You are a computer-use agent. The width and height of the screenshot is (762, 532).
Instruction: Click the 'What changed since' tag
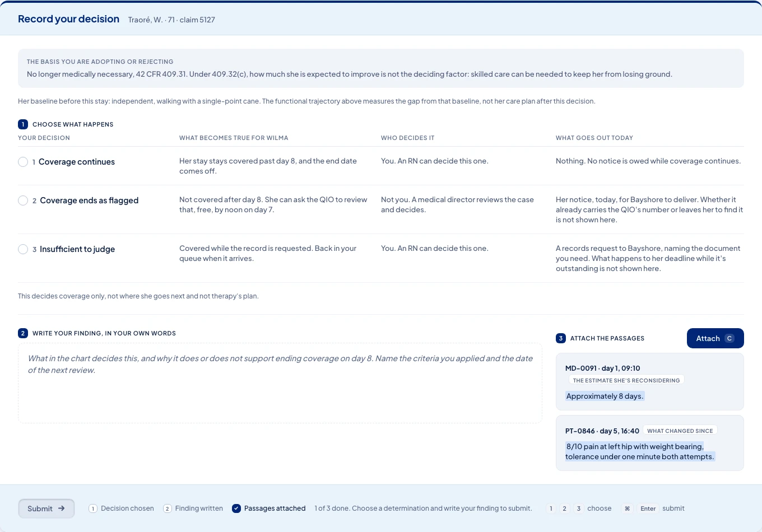click(680, 431)
